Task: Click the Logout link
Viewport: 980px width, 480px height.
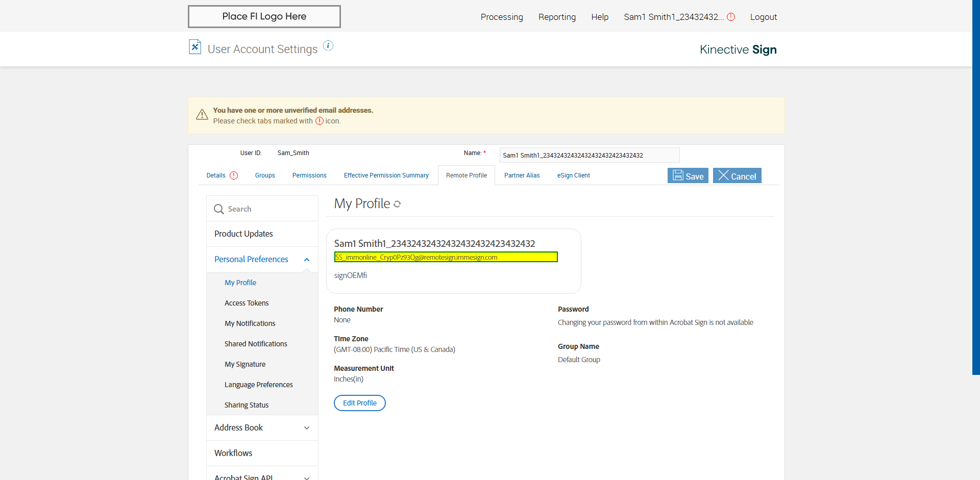Action: point(764,17)
